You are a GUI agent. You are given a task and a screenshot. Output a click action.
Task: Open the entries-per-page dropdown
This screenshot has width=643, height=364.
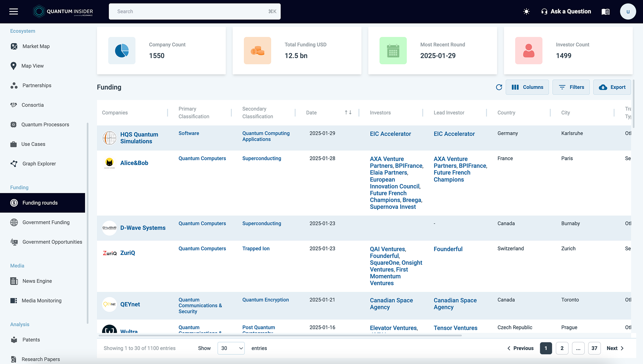(231, 348)
